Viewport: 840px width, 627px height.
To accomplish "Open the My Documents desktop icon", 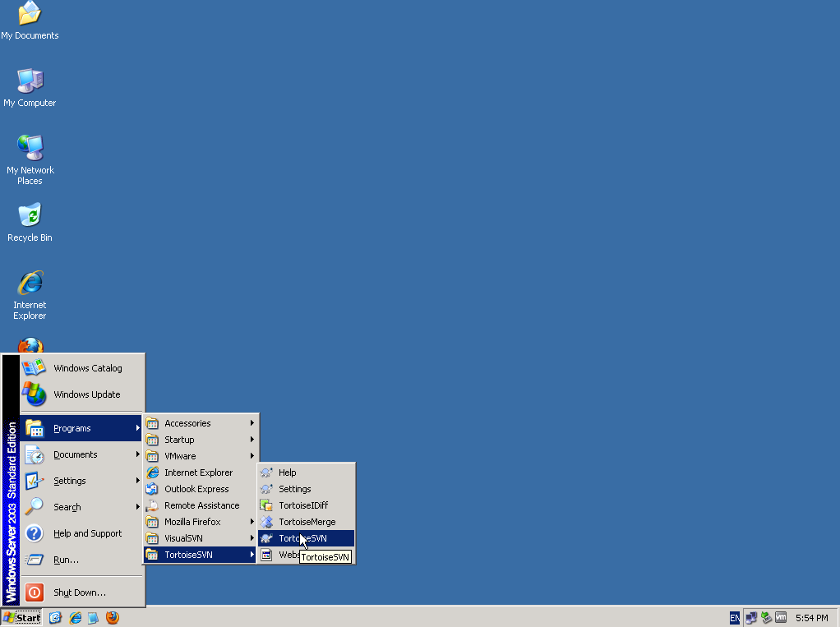I will click(x=30, y=21).
